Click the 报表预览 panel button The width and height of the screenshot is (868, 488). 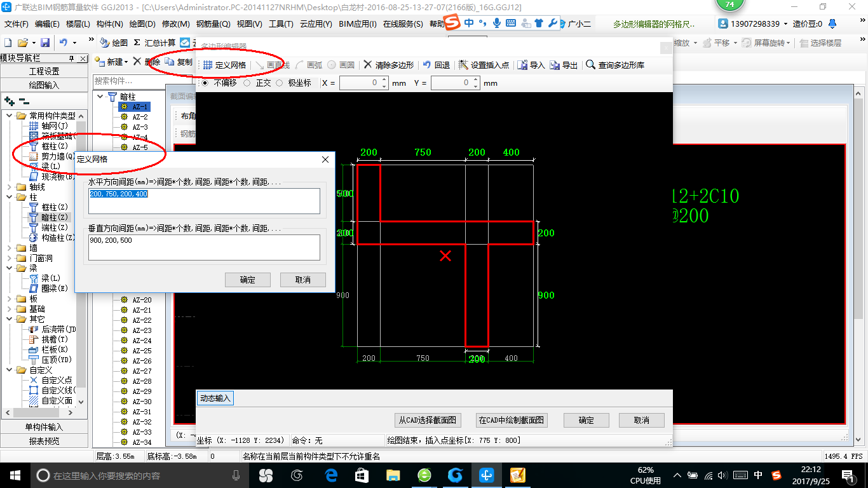(43, 441)
